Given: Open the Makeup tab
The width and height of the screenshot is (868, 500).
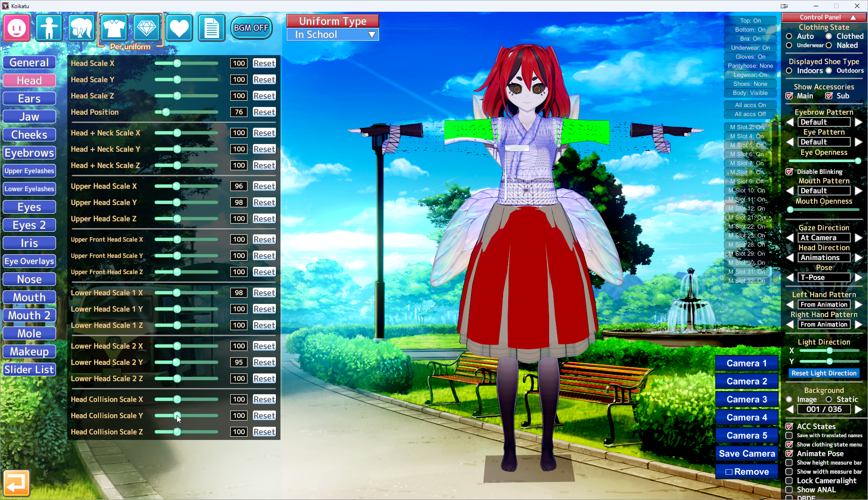Looking at the screenshot, I should pyautogui.click(x=29, y=351).
